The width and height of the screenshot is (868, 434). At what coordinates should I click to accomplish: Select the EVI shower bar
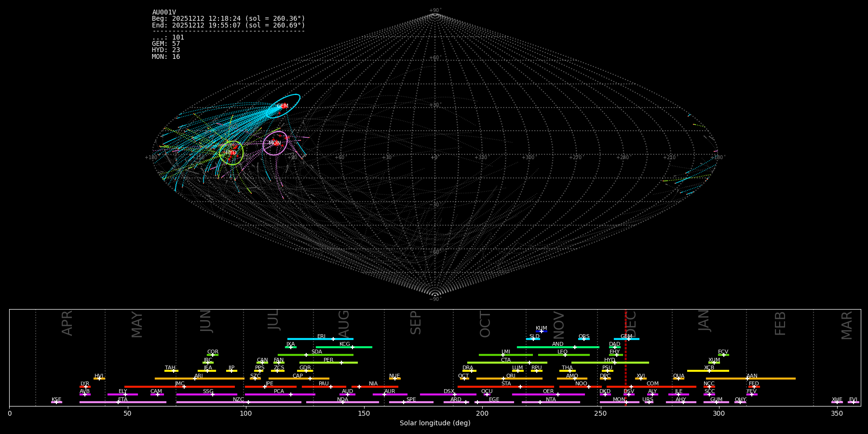pyautogui.click(x=854, y=402)
